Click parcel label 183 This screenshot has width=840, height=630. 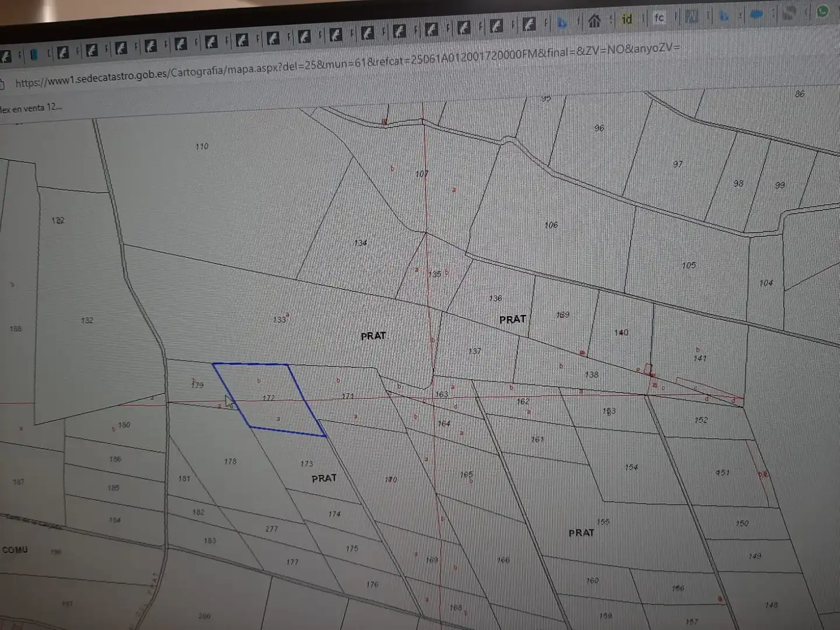(x=210, y=541)
